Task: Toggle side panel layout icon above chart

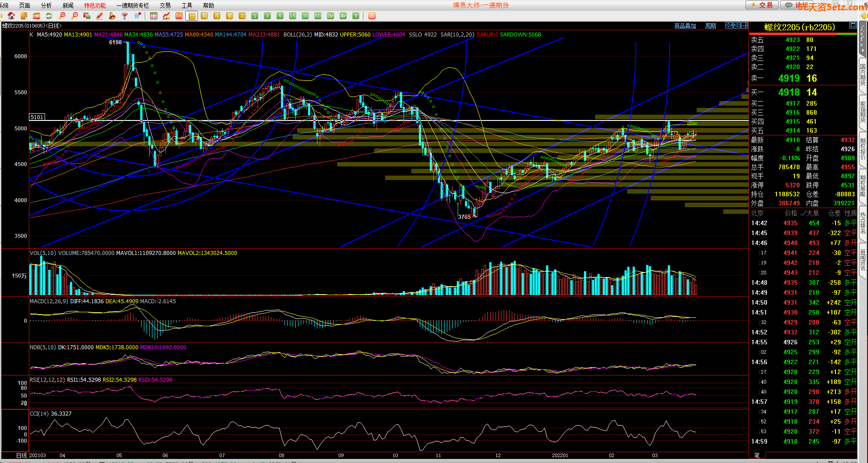Action: (x=744, y=26)
